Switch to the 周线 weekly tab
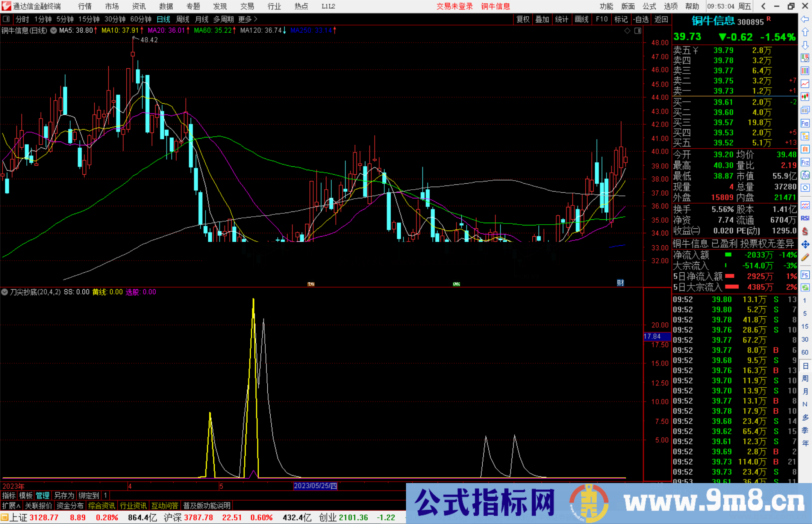 click(182, 19)
